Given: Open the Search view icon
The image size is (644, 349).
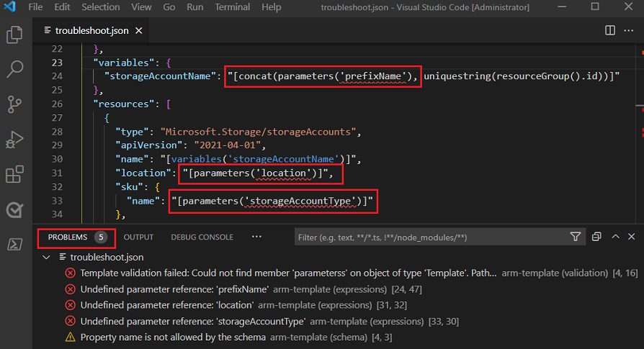Looking at the screenshot, I should (14, 70).
